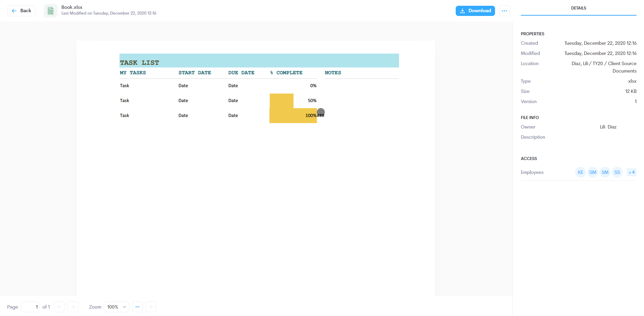Go to next page arrow

point(73,307)
